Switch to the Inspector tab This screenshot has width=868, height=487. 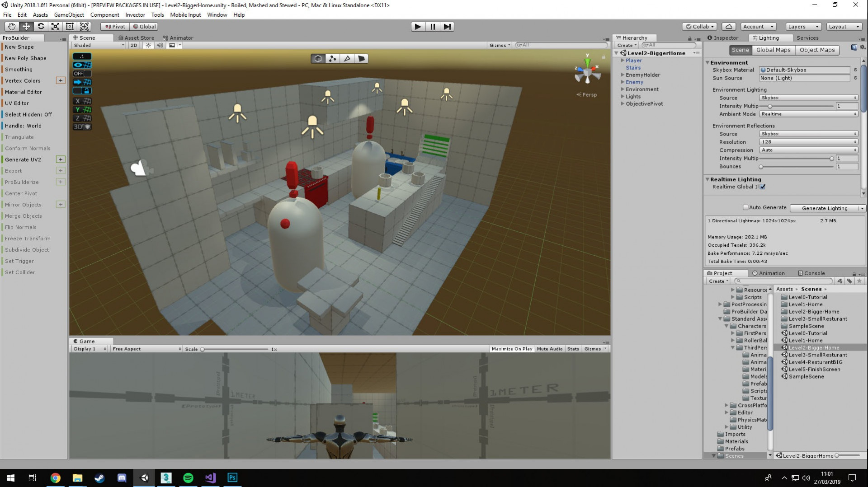tap(723, 38)
